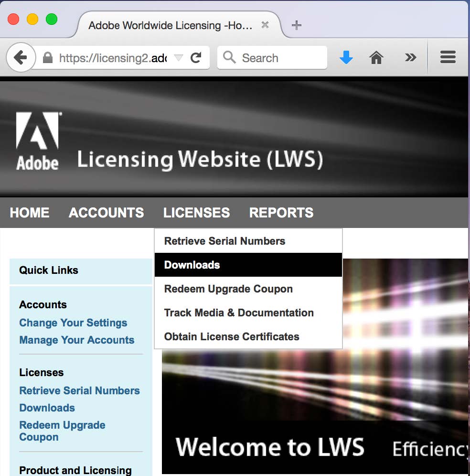Open the ACCOUNTS navigation menu
This screenshot has height=476, width=470.
pyautogui.click(x=106, y=213)
